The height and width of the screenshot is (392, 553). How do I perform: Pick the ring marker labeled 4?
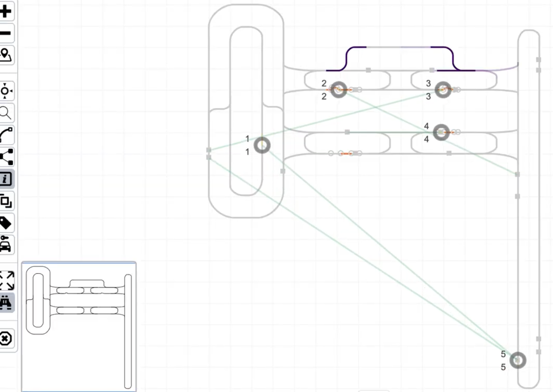[441, 132]
